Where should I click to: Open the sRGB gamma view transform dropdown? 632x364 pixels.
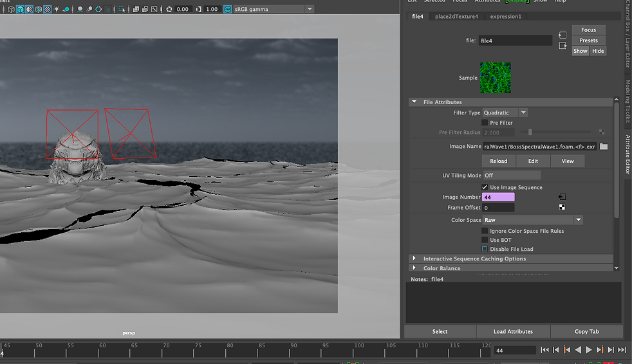point(274,9)
